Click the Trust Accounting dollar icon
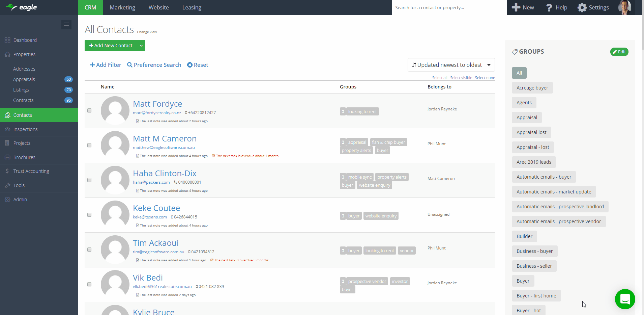The image size is (644, 315). click(7, 171)
